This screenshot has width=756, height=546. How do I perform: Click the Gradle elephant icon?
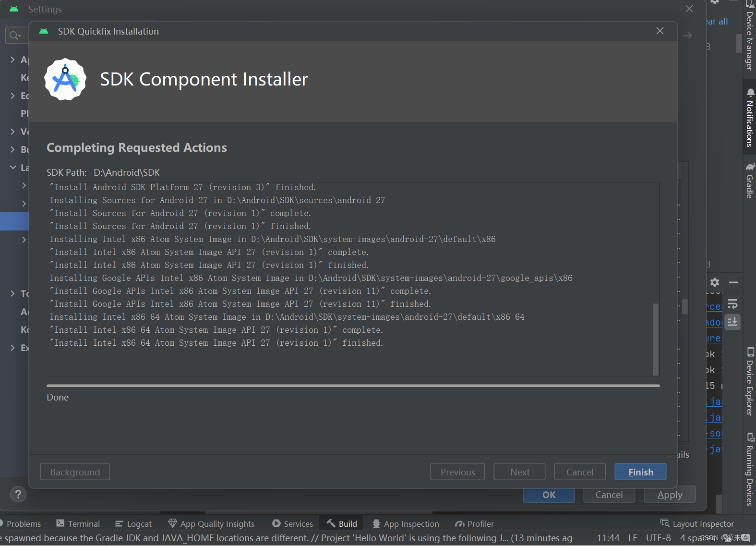tap(750, 167)
